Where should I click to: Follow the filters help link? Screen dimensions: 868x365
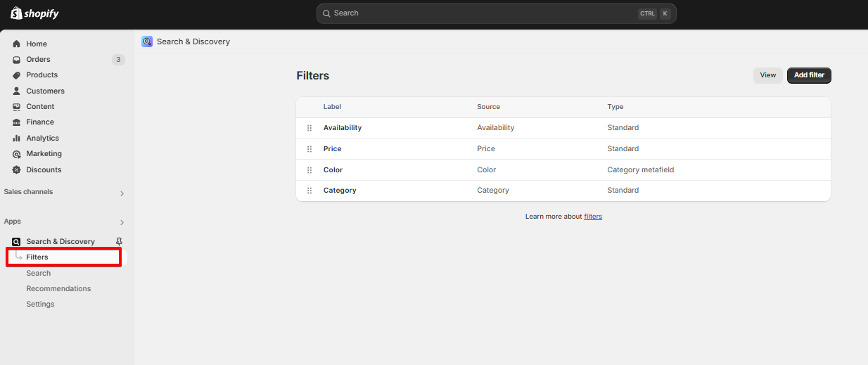[x=593, y=217]
